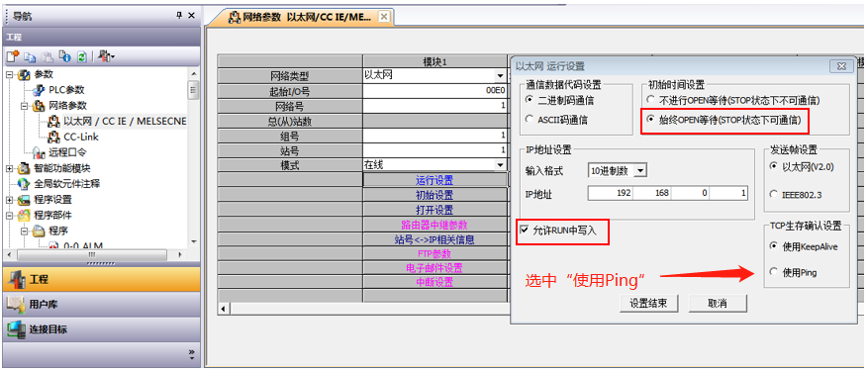868x372 pixels.
Task: Toggle the 允许RUN中写入 checkbox
Action: point(525,230)
